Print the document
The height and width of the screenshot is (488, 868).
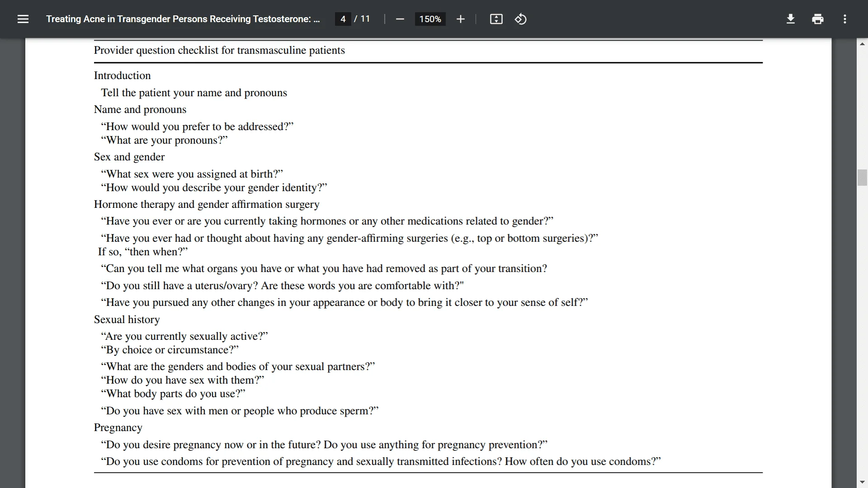817,19
